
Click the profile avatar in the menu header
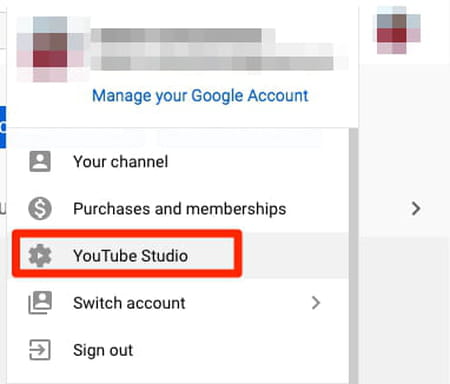(50, 49)
